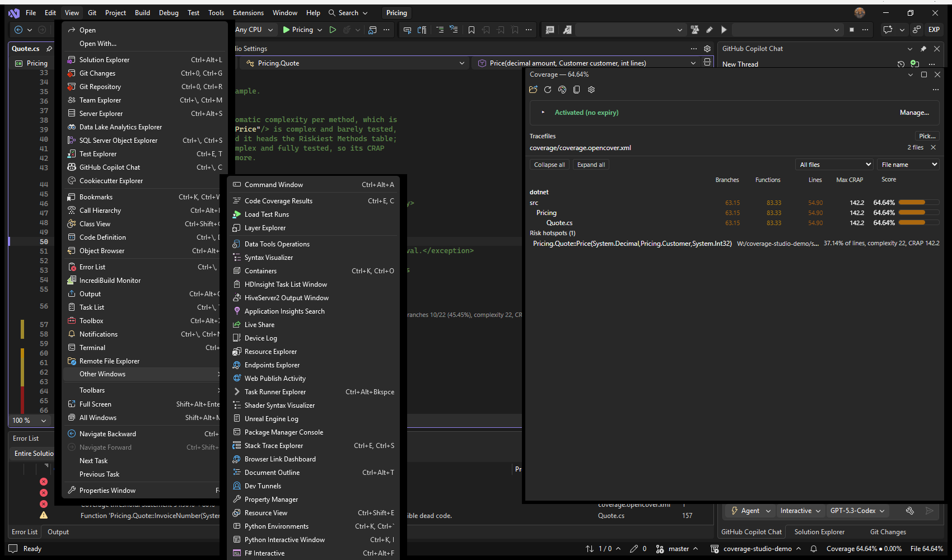952x560 pixels.
Task: Open editor tab settings gear icon
Action: click(707, 49)
